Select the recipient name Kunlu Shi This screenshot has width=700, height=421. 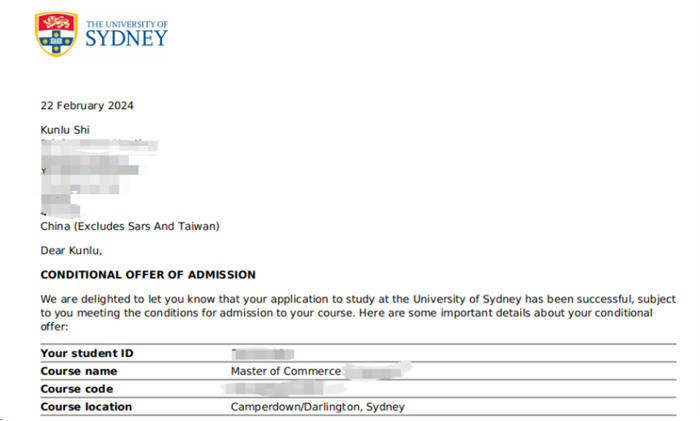click(x=65, y=130)
